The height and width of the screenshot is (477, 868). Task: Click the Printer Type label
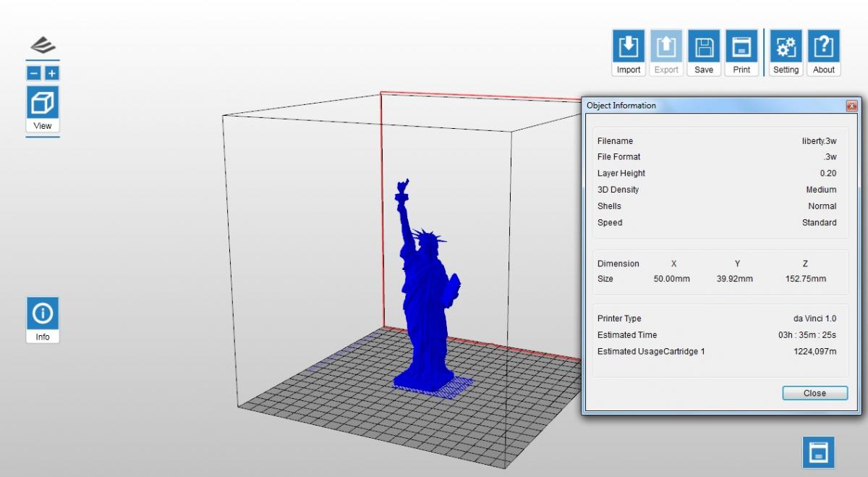619,318
